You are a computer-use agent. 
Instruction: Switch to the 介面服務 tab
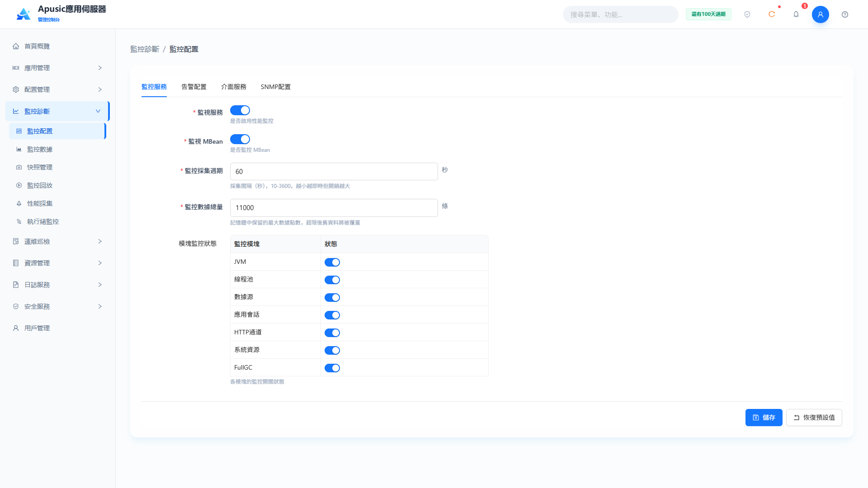tap(234, 87)
